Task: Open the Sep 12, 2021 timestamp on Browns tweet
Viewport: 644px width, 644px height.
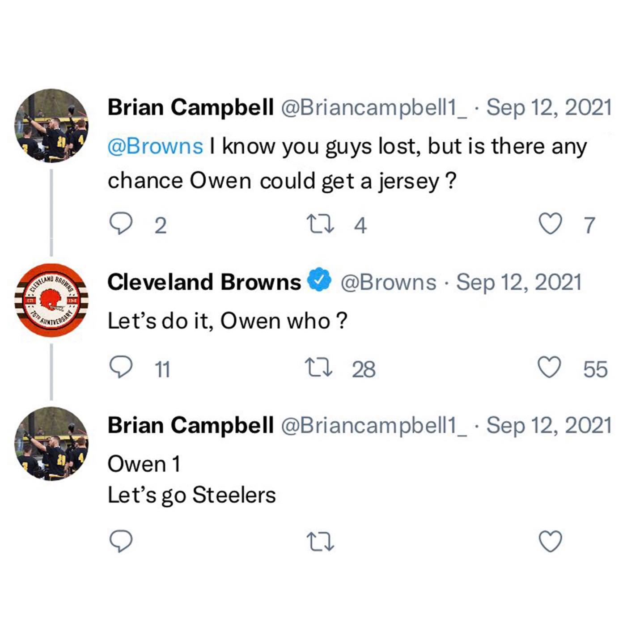Action: pos(518,282)
